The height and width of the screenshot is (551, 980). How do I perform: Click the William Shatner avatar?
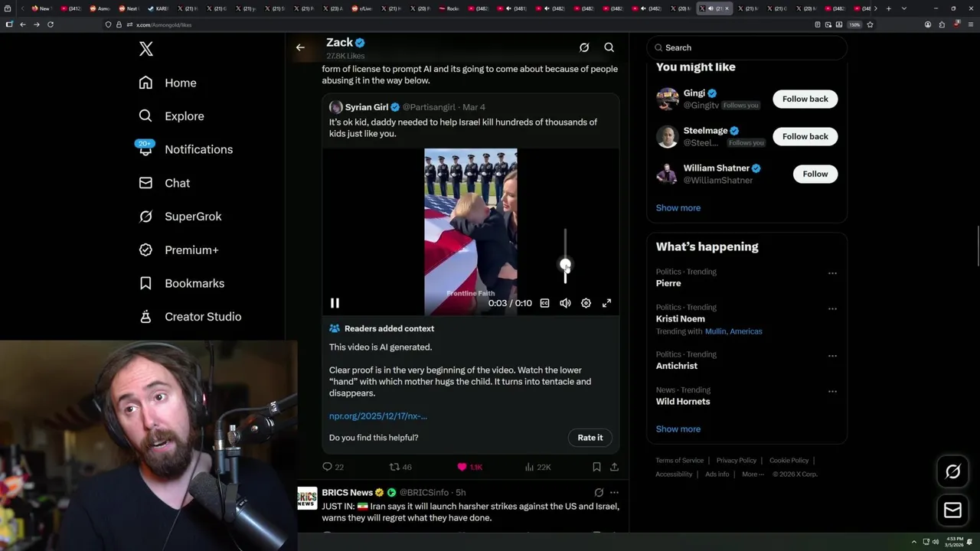667,174
